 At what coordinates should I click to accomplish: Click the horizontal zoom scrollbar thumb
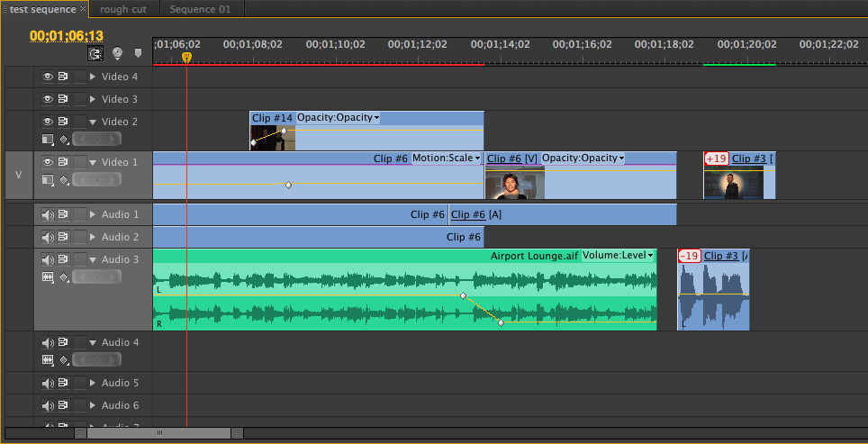tap(158, 433)
